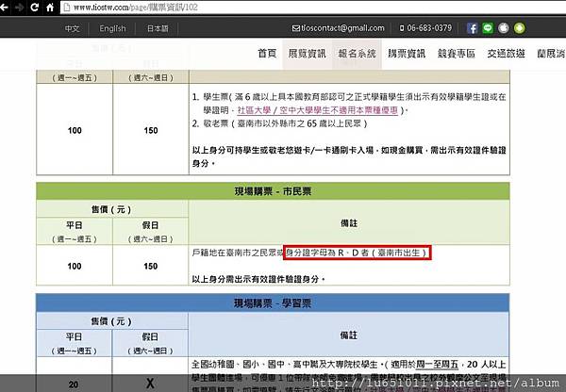The height and width of the screenshot is (392, 566).
Task: Click the phone icon beside 06-683-0379
Action: [402, 28]
